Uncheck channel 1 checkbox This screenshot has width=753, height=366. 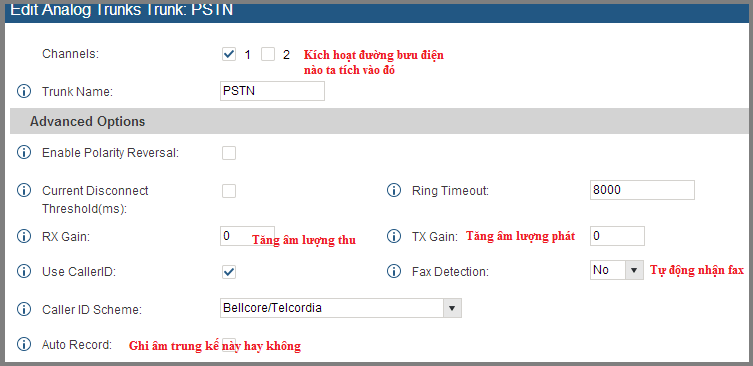tap(229, 54)
